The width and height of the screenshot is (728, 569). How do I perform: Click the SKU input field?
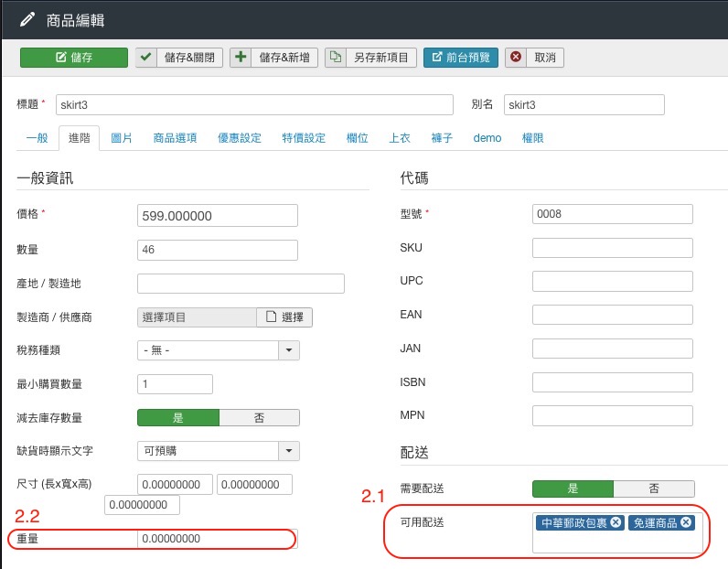coord(612,248)
